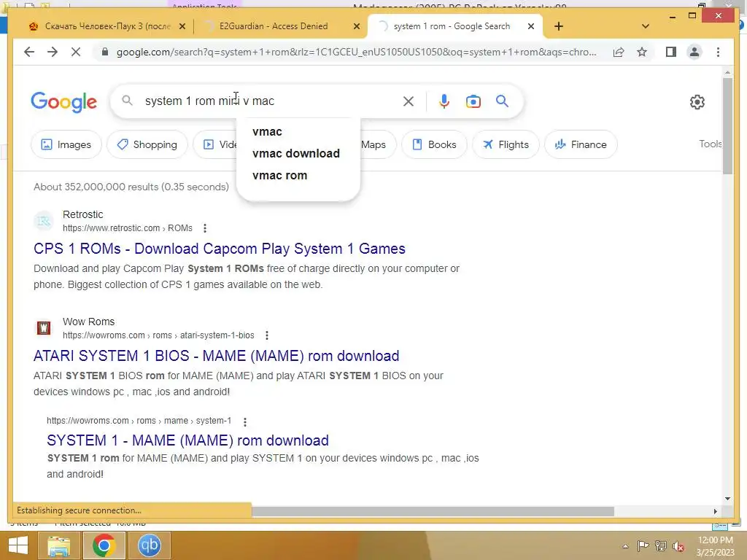Open options for Wow Roms atari-system-1-bios result

pyautogui.click(x=267, y=335)
